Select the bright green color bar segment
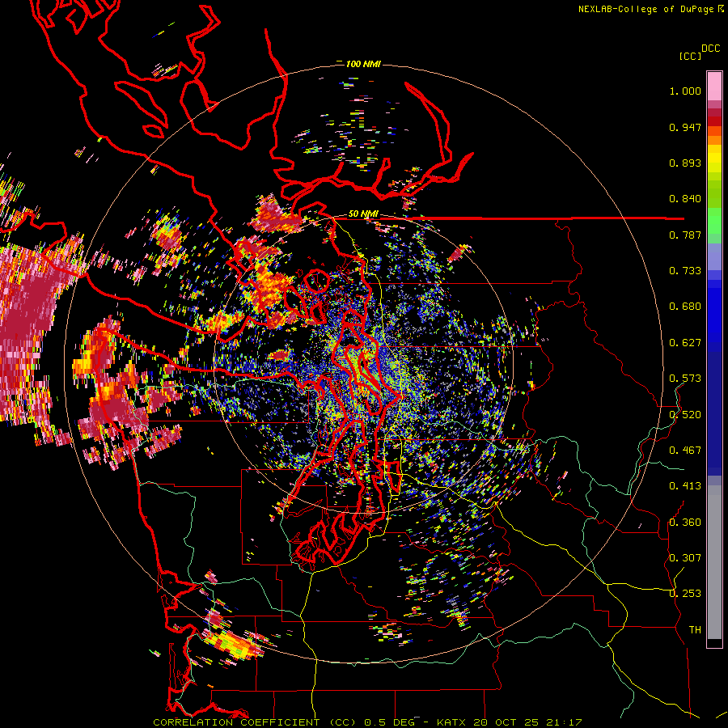Viewport: 728px width, 728px height. click(714, 221)
